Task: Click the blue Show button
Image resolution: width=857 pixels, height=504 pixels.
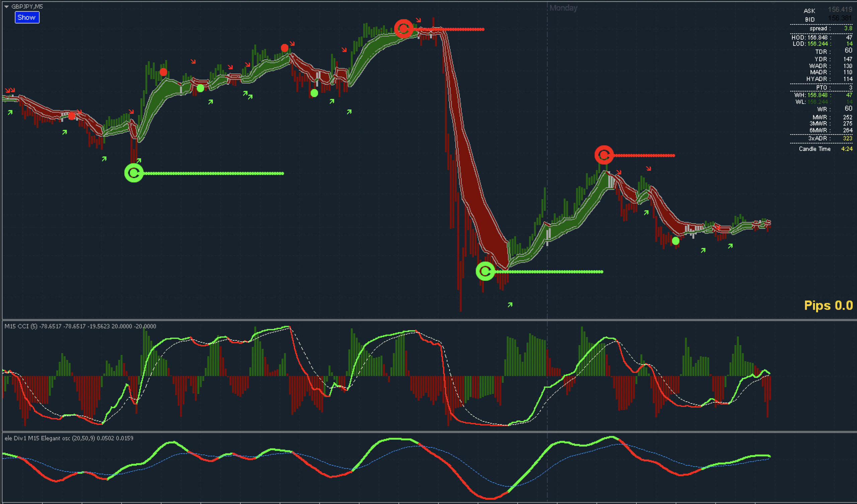Action: click(27, 17)
